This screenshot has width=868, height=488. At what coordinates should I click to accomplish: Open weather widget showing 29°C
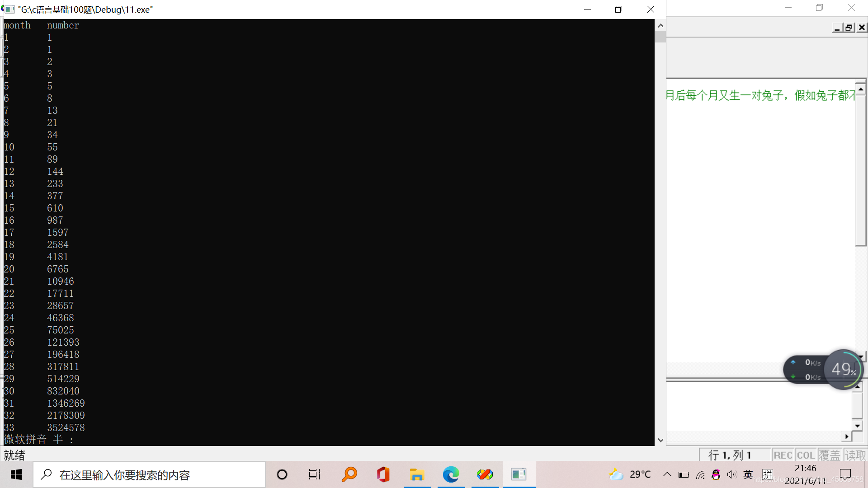pyautogui.click(x=630, y=474)
